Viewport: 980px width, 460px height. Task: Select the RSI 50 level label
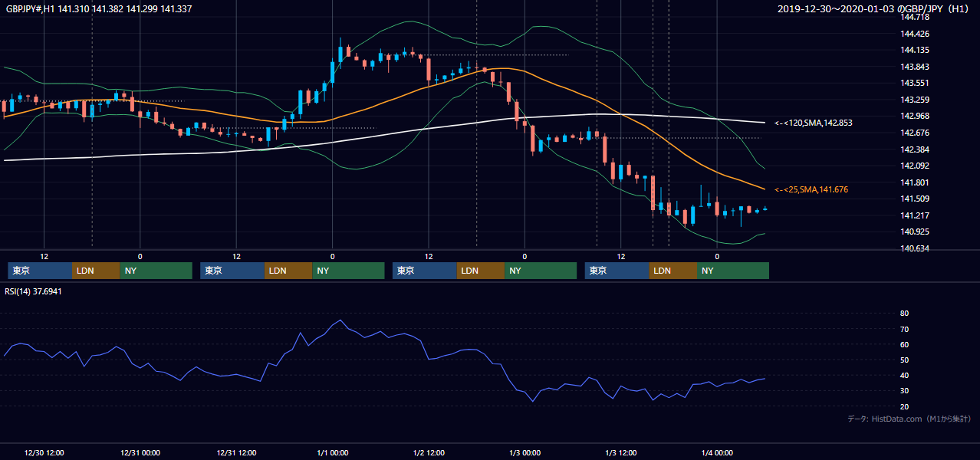pyautogui.click(x=904, y=360)
